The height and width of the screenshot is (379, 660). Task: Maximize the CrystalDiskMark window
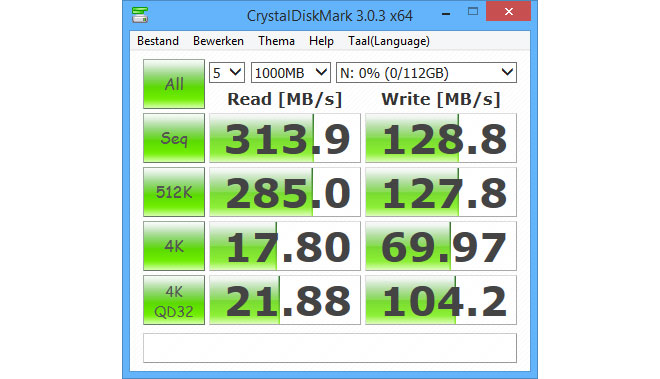473,12
